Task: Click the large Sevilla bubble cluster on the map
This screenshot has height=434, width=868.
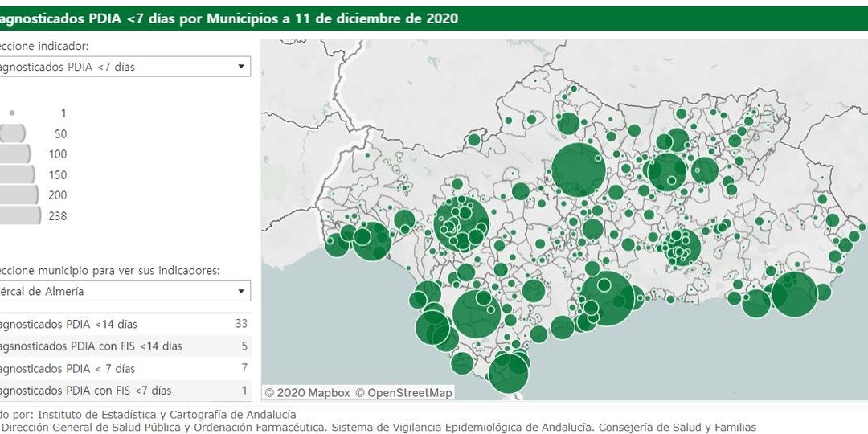Action: click(x=461, y=223)
